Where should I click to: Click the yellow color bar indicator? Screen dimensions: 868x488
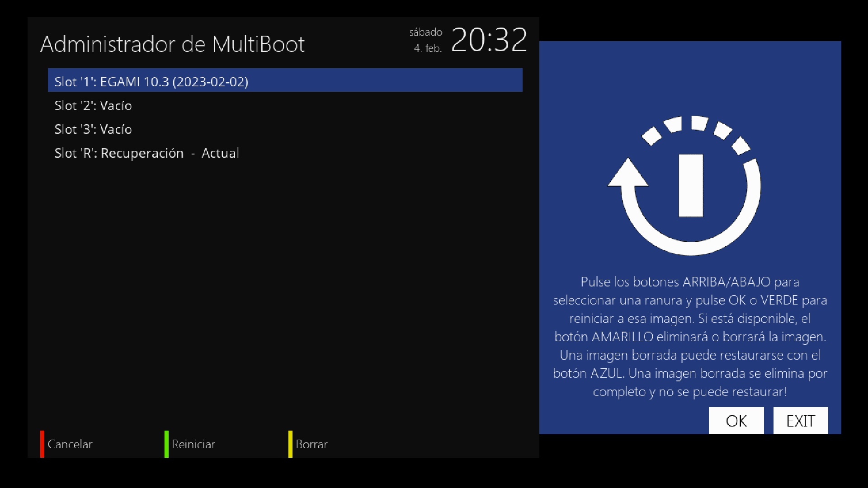click(290, 444)
